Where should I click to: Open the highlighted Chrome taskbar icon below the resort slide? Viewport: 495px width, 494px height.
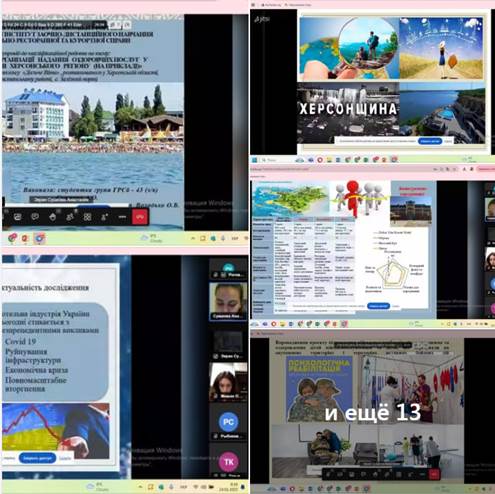point(39,238)
